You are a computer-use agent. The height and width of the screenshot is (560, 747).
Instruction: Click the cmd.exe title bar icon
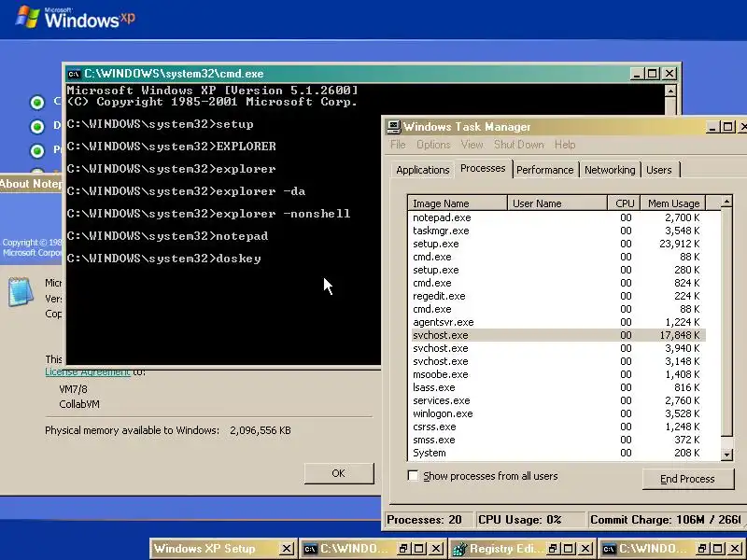74,74
